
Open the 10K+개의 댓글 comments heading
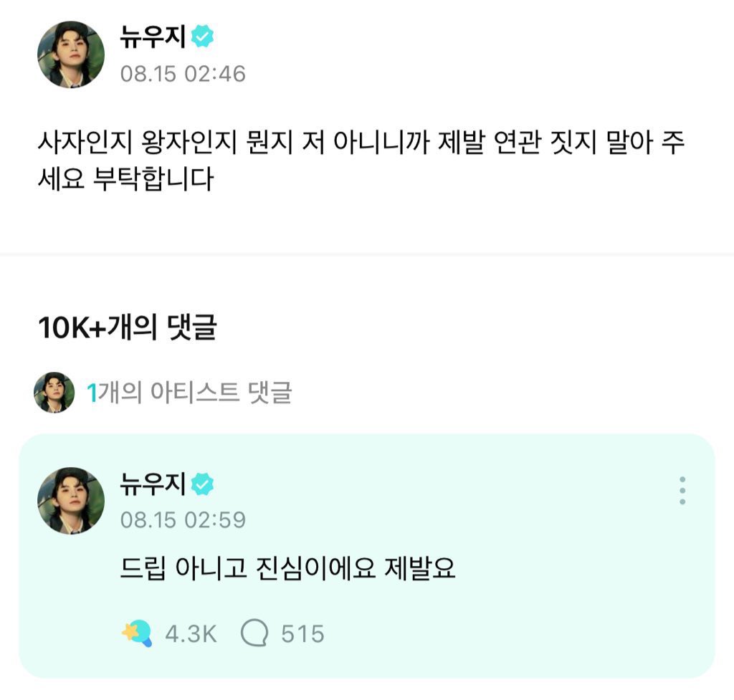(127, 328)
